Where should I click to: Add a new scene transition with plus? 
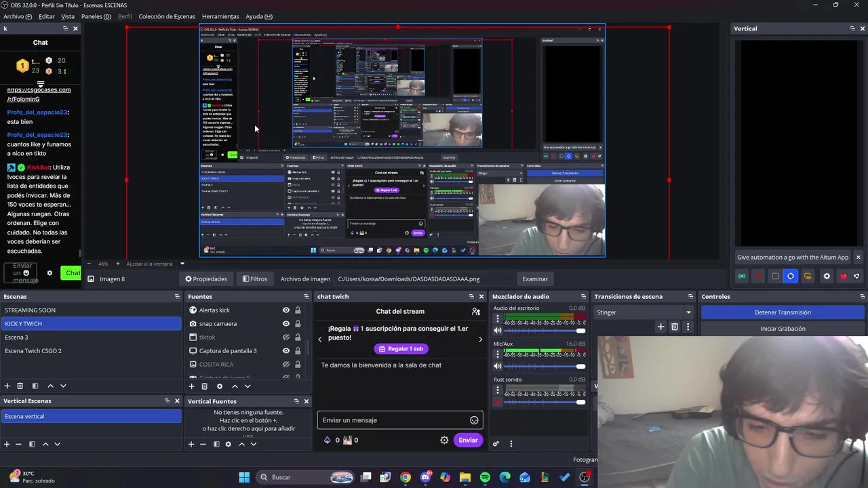point(660,327)
